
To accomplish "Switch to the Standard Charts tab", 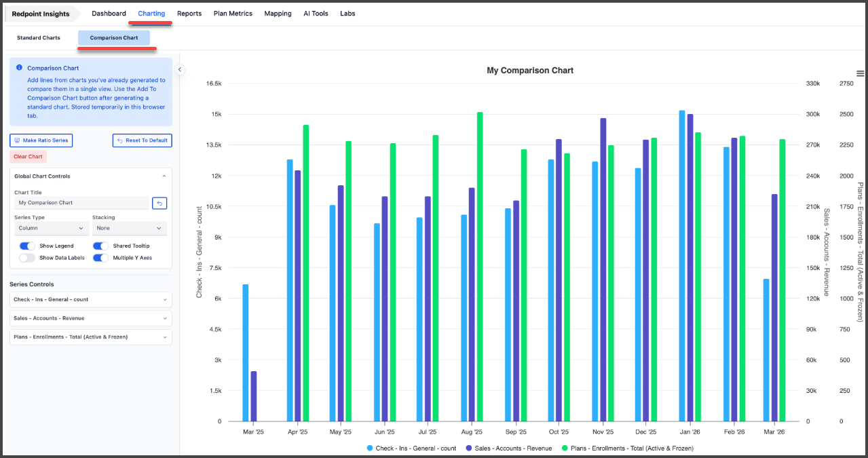I will click(x=39, y=38).
